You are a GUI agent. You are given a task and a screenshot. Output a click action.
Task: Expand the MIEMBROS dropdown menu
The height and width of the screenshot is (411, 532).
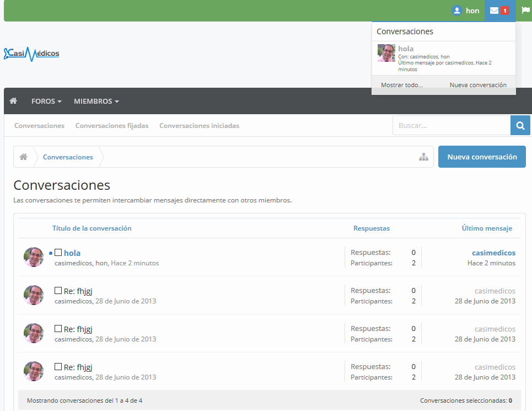tap(96, 102)
